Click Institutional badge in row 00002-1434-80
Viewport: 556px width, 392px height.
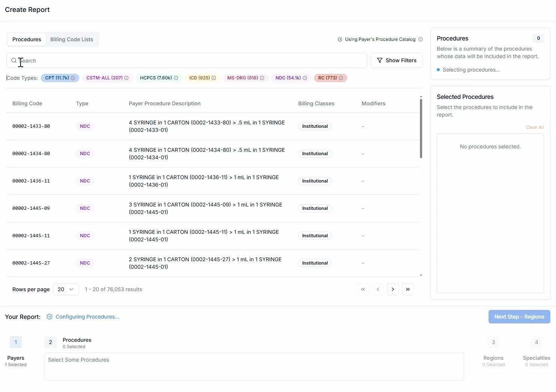pos(315,154)
